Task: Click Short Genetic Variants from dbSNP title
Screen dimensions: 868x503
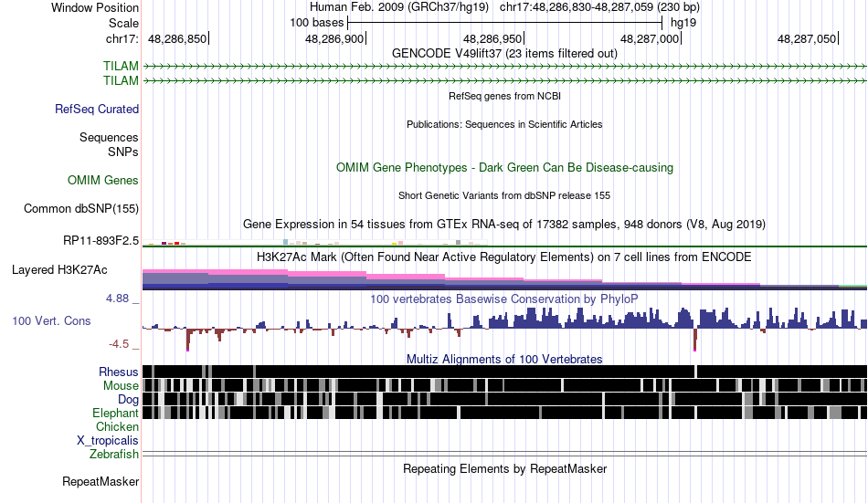Action: pos(504,196)
